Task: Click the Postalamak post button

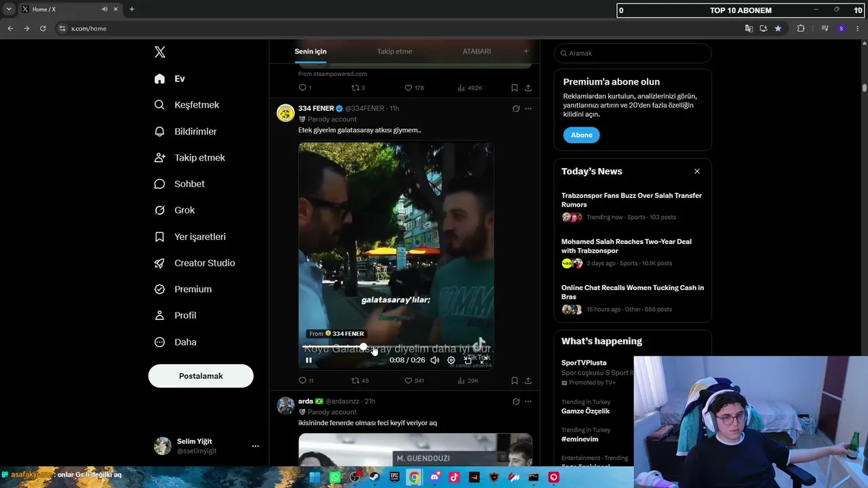Action: point(201,376)
